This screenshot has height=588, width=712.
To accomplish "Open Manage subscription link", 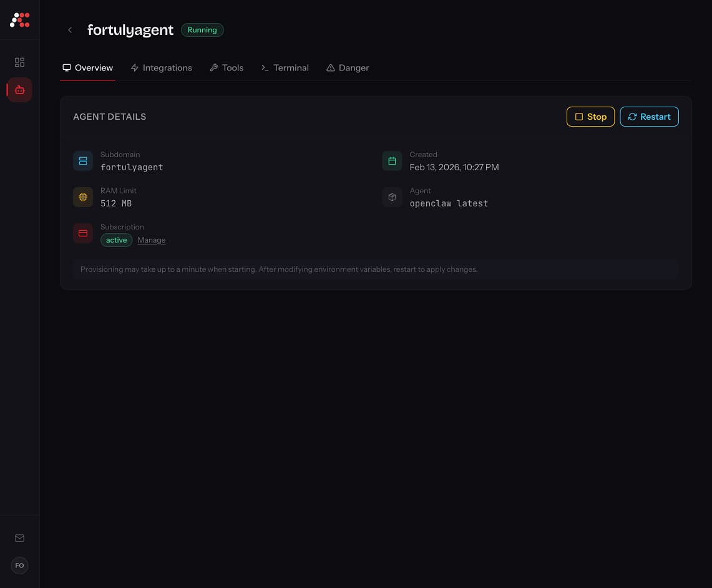I will (x=151, y=240).
